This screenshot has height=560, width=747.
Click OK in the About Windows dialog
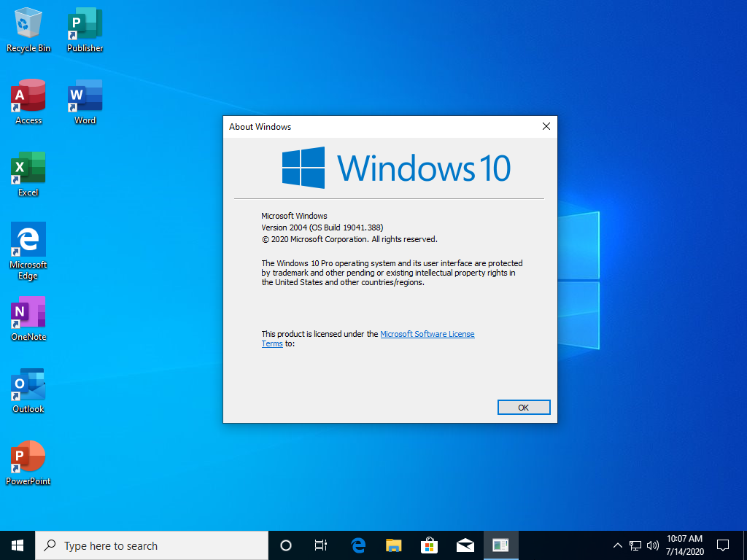(x=524, y=408)
